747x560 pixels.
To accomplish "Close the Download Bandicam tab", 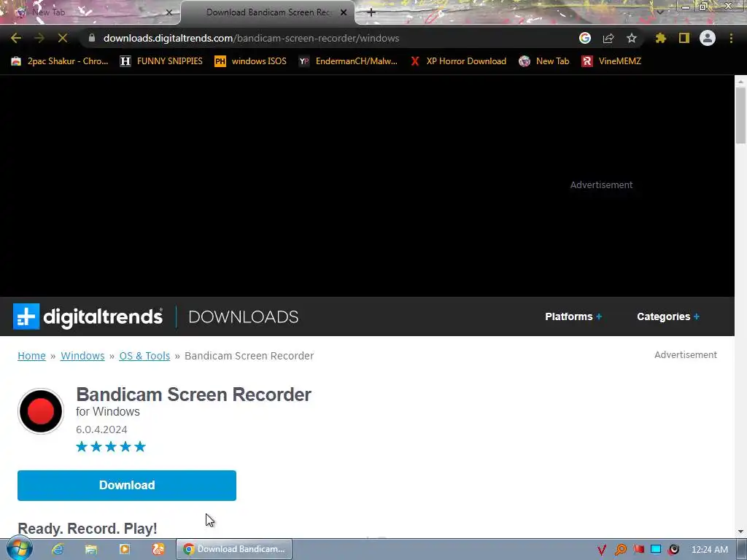I will pyautogui.click(x=344, y=12).
